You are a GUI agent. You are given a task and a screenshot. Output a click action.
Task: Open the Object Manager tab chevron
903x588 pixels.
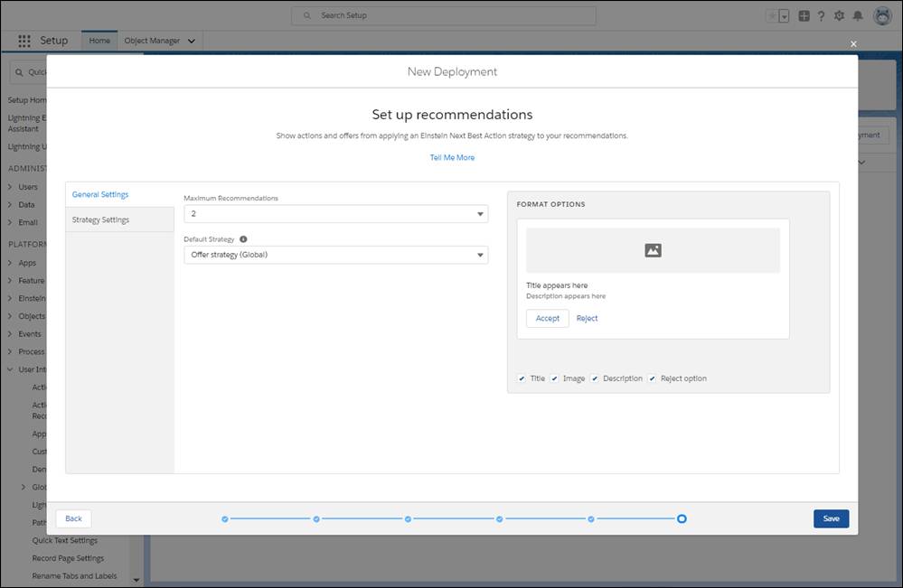(192, 41)
